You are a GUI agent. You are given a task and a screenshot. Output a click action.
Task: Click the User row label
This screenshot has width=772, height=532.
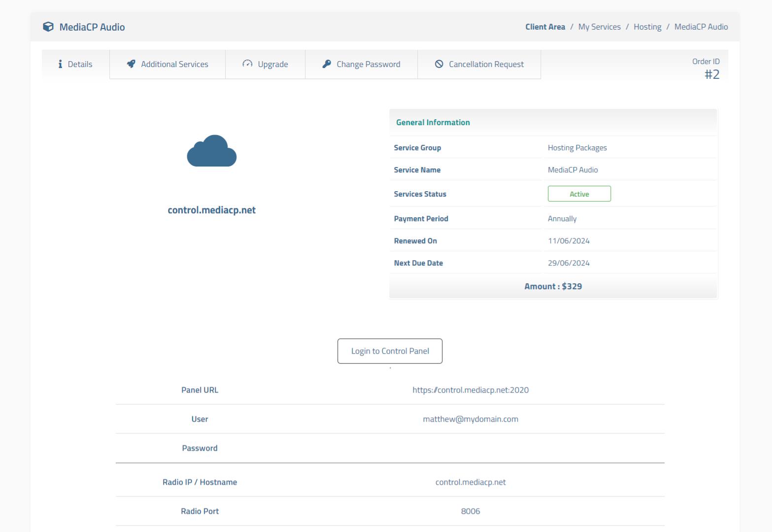click(x=200, y=419)
